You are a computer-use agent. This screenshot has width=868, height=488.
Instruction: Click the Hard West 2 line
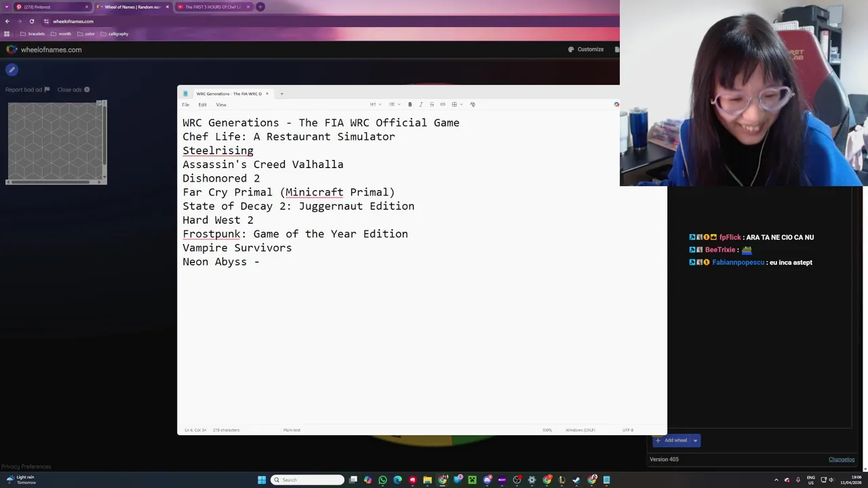[218, 220]
